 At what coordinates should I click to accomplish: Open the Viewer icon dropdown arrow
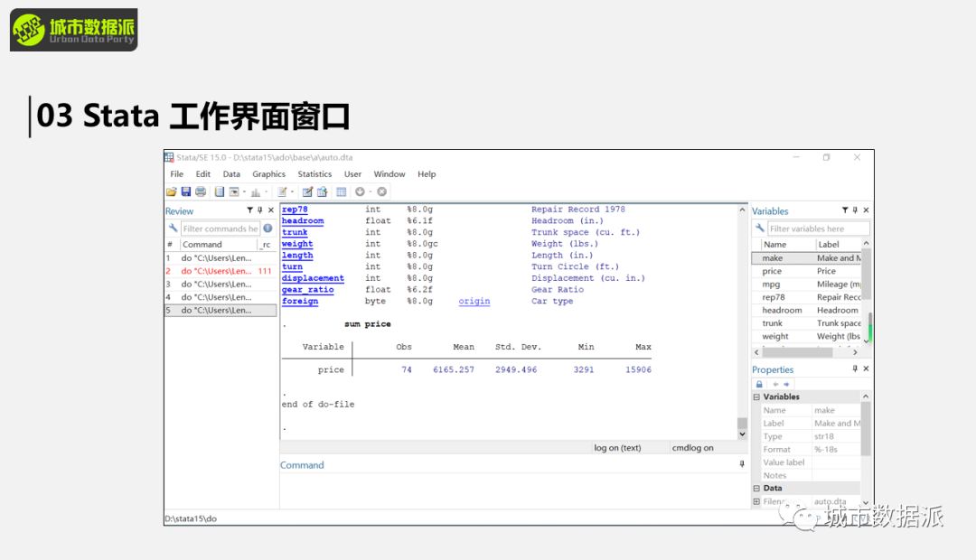click(244, 191)
